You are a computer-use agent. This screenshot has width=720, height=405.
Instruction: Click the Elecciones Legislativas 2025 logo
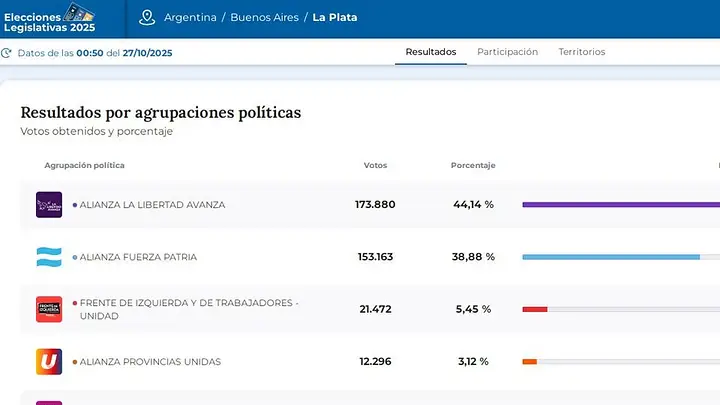tap(50, 18)
